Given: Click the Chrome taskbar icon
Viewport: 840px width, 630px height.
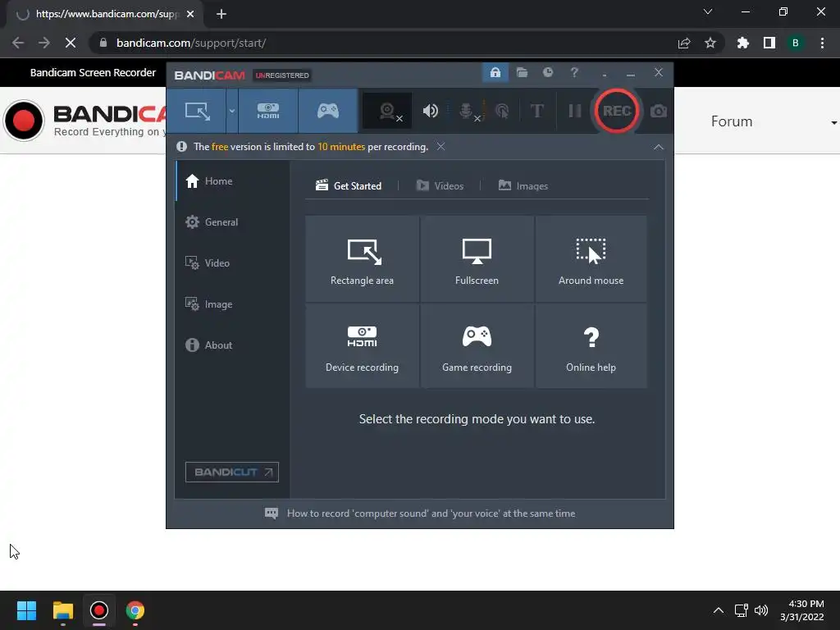Looking at the screenshot, I should (135, 610).
